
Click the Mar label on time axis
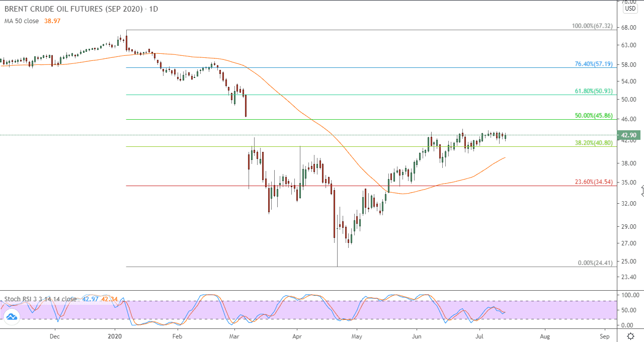pos(235,336)
